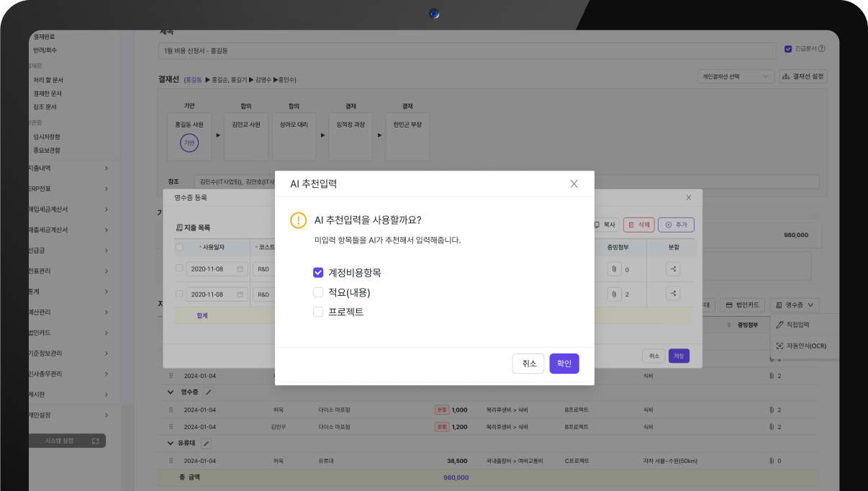Open the paperclip attachment icon showing 0
868x491 pixels.
click(615, 269)
